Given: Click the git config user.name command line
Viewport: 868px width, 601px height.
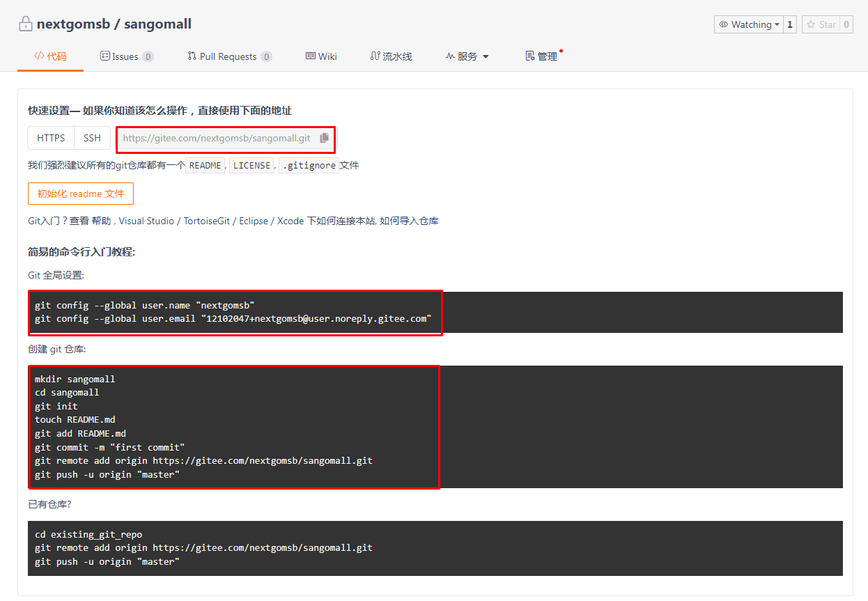Looking at the screenshot, I should [x=145, y=305].
